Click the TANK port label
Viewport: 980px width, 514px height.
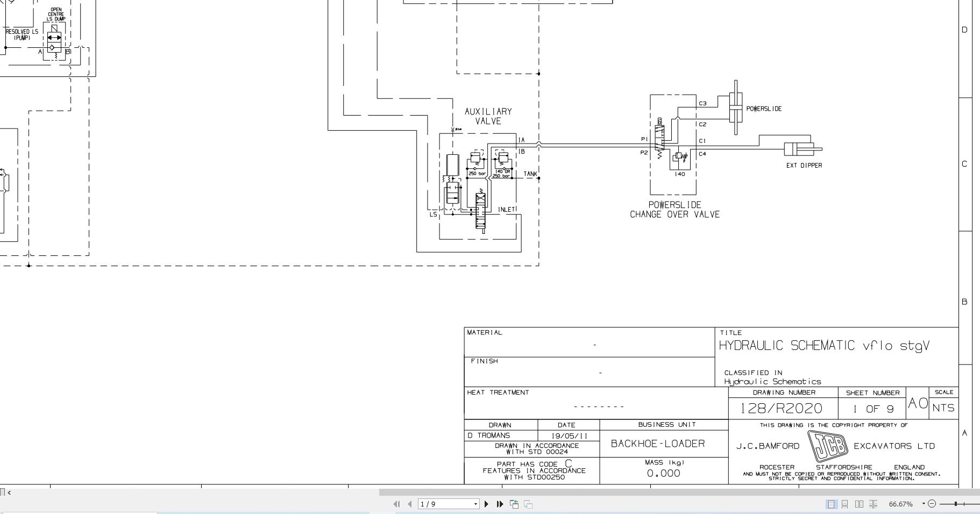click(x=530, y=174)
